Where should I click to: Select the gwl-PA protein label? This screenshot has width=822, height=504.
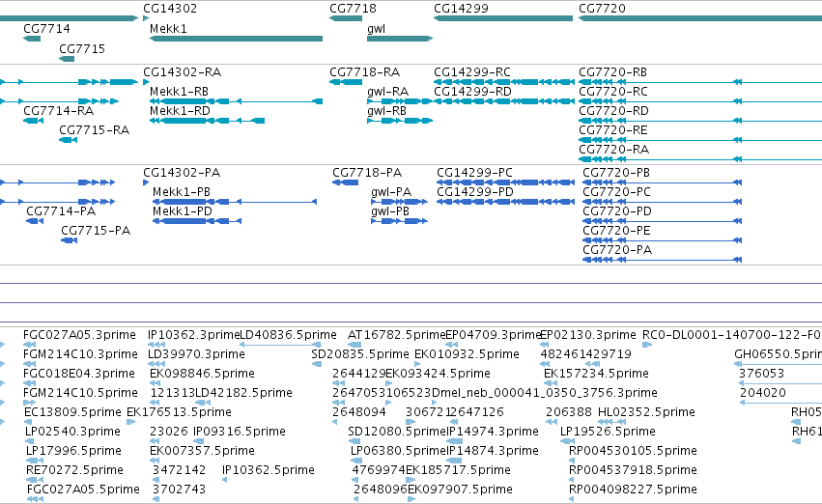391,192
